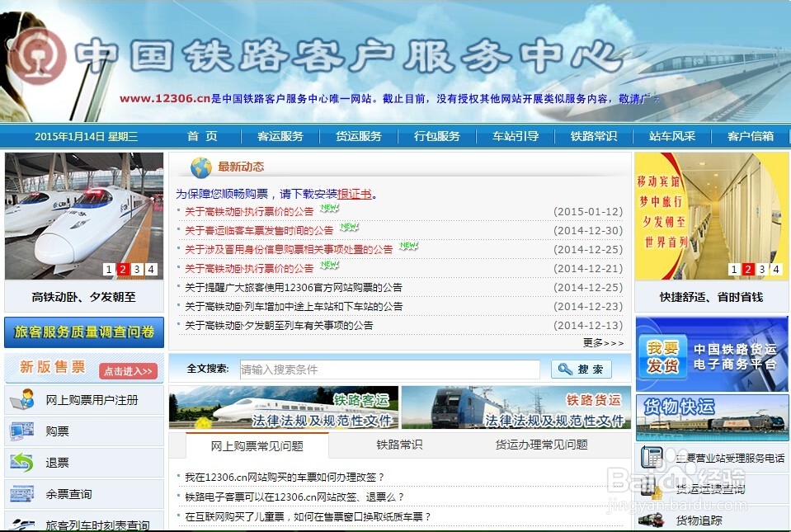Switch to the 货运办理常见问题 tab
The image size is (791, 532).
click(x=541, y=445)
